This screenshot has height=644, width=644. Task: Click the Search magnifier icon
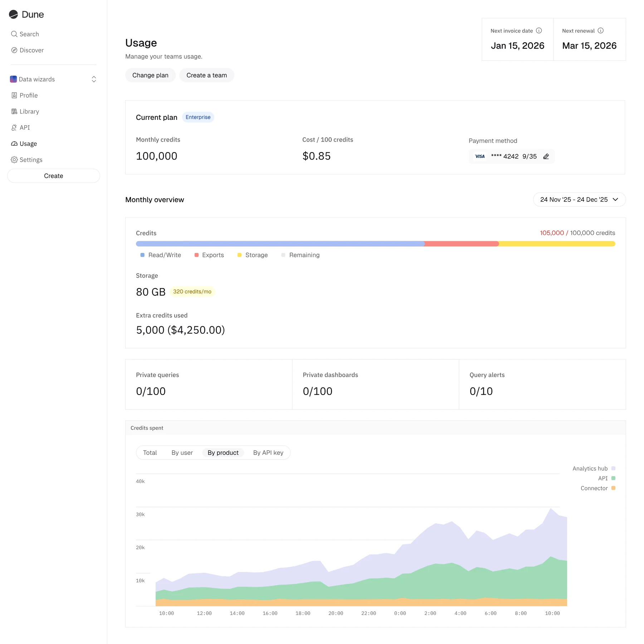click(14, 34)
